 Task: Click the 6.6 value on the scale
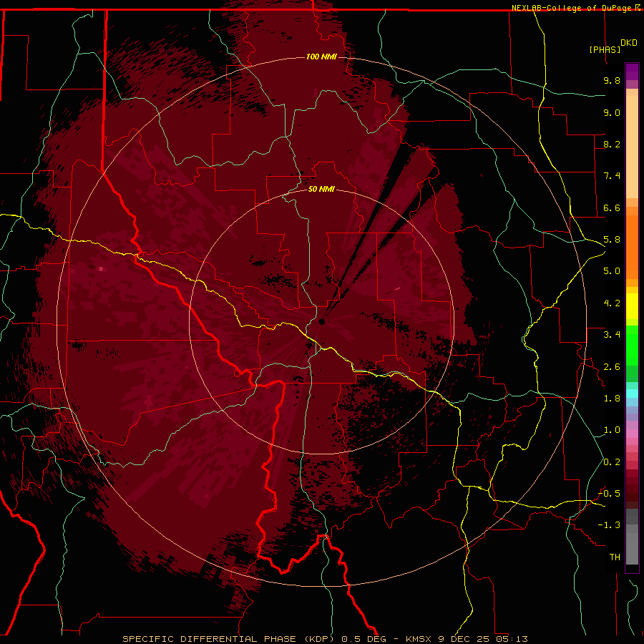(x=612, y=208)
